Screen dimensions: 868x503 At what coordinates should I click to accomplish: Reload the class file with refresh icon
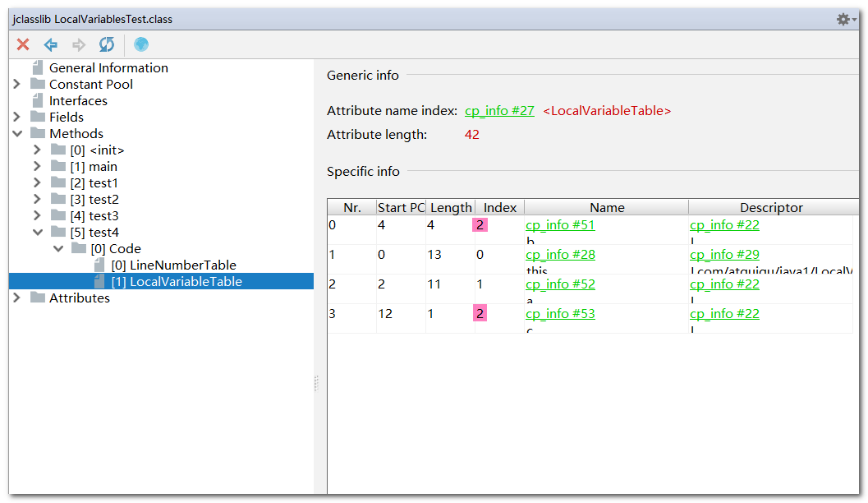(106, 44)
